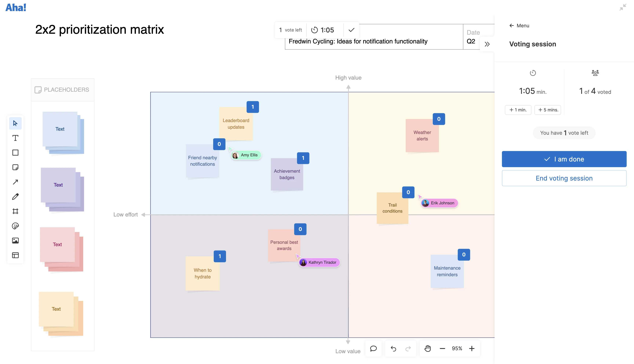This screenshot has height=364, width=634.
Task: Choose the Pencil drawing tool
Action: click(x=16, y=196)
